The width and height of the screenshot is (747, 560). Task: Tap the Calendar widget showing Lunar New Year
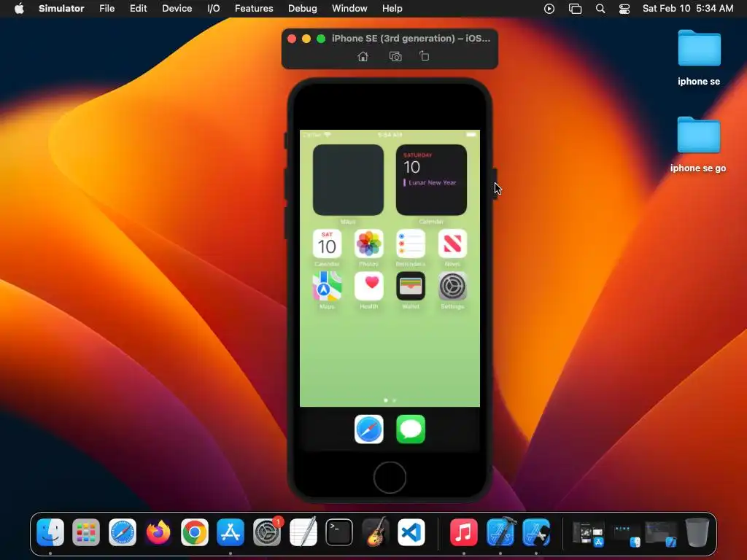point(431,180)
